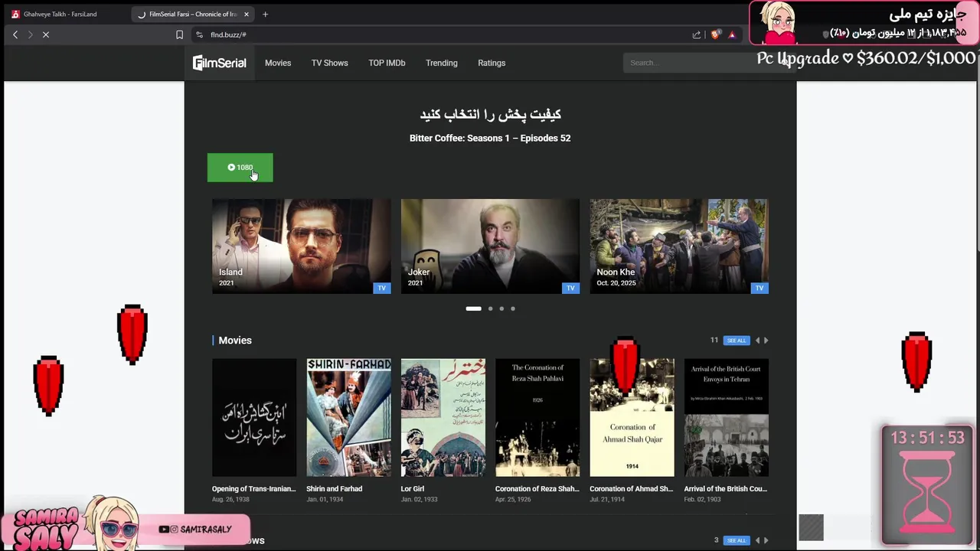The image size is (980, 551).
Task: Go to previous Movies with left arrow
Action: click(x=757, y=341)
